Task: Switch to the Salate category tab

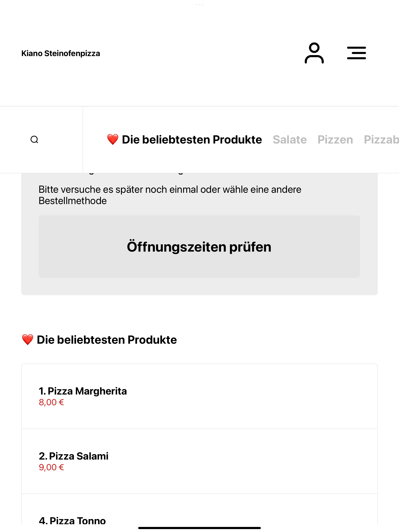Action: pos(290,139)
